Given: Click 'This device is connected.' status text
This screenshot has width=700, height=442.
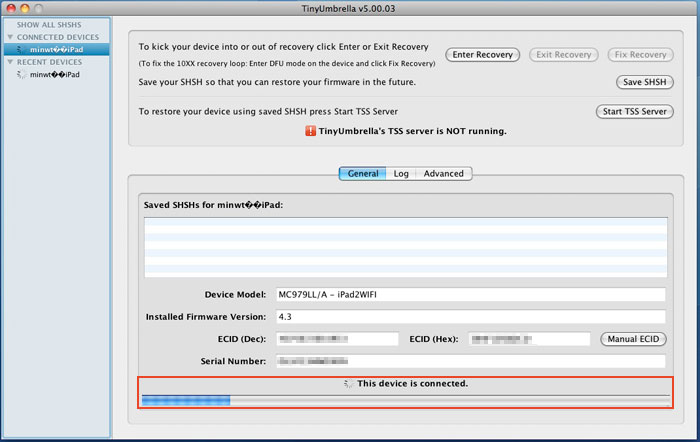Looking at the screenshot, I should click(x=412, y=384).
